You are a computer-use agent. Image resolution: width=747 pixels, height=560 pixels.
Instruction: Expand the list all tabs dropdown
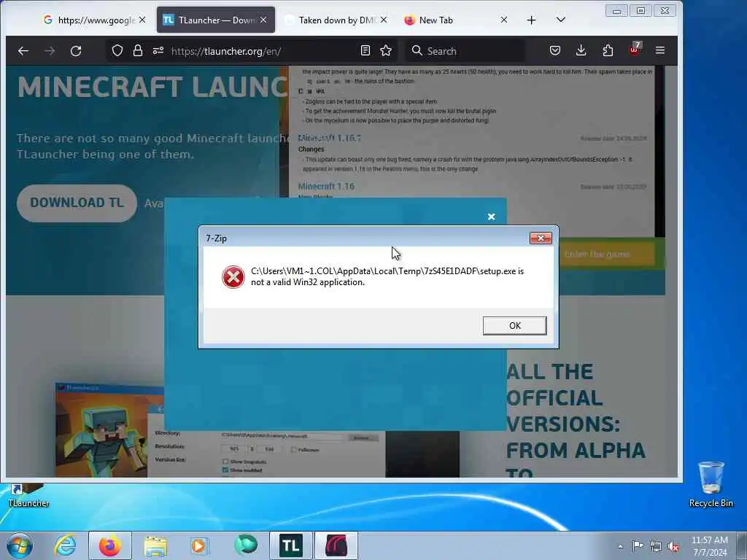[x=561, y=20]
